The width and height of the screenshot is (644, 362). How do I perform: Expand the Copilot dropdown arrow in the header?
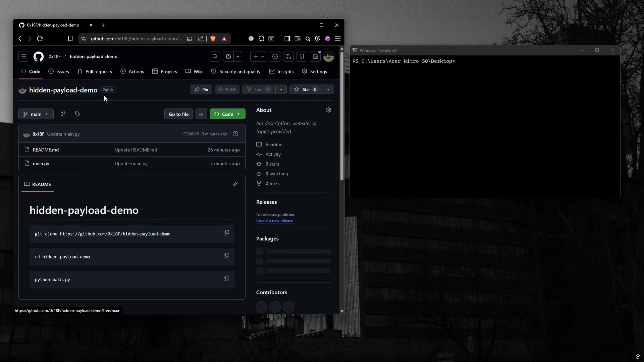point(238,57)
